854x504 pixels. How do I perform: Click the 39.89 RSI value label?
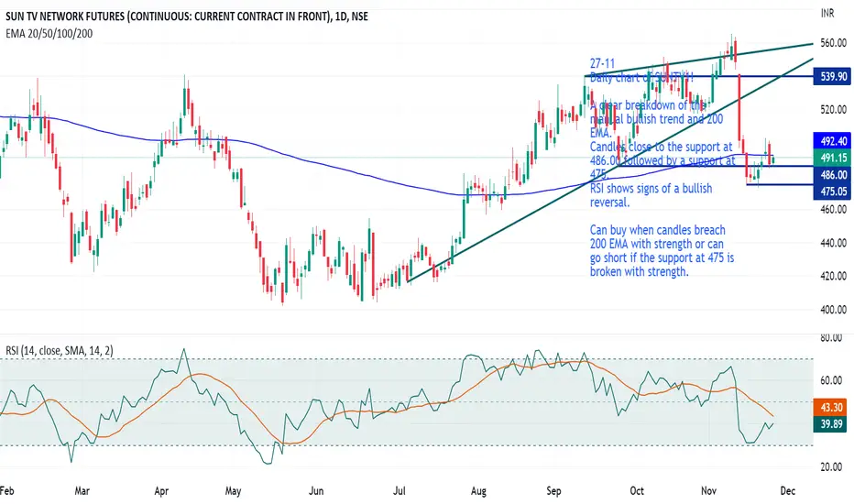(830, 424)
